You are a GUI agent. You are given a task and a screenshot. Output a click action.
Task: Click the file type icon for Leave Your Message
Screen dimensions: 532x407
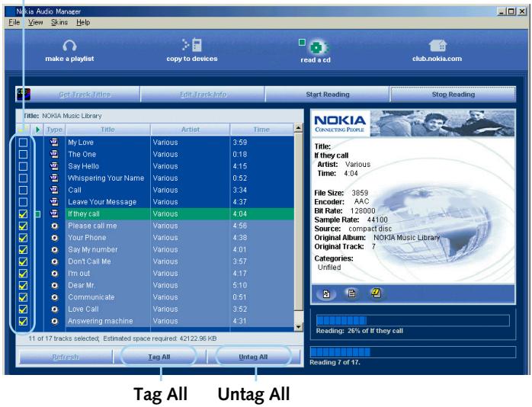coord(54,201)
